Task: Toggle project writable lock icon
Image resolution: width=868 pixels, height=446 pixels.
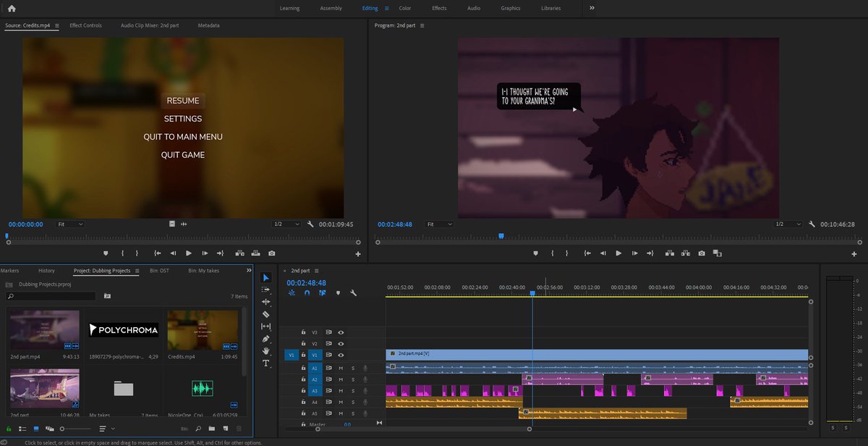Action: (9, 429)
